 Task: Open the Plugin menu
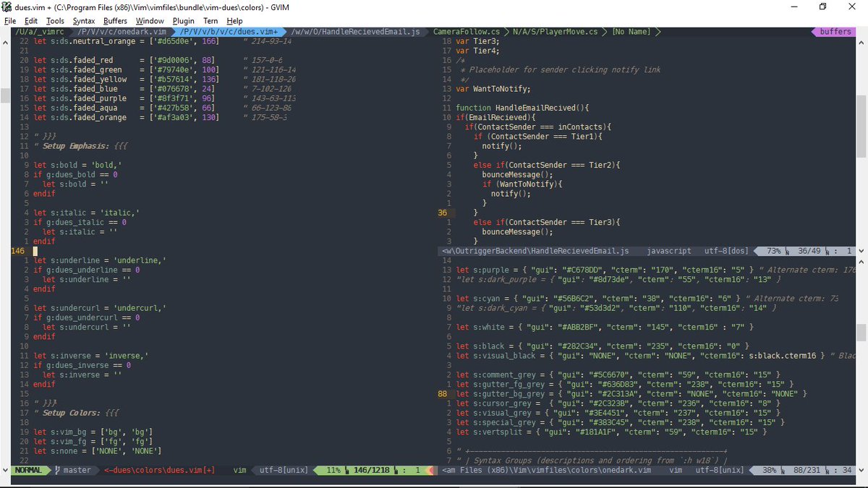(184, 21)
